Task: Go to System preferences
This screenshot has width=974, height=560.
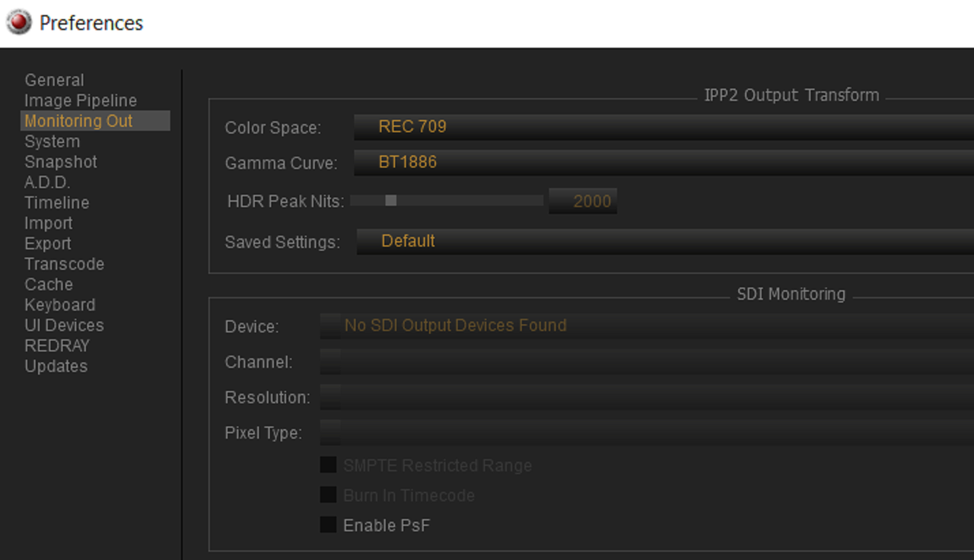Action: [x=52, y=142]
